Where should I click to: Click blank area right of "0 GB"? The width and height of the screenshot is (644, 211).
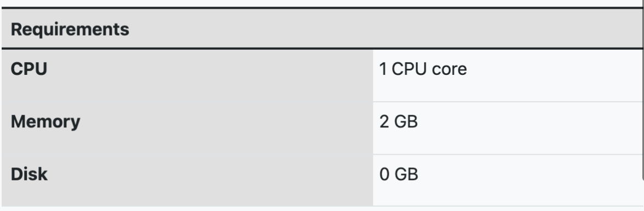click(x=530, y=180)
